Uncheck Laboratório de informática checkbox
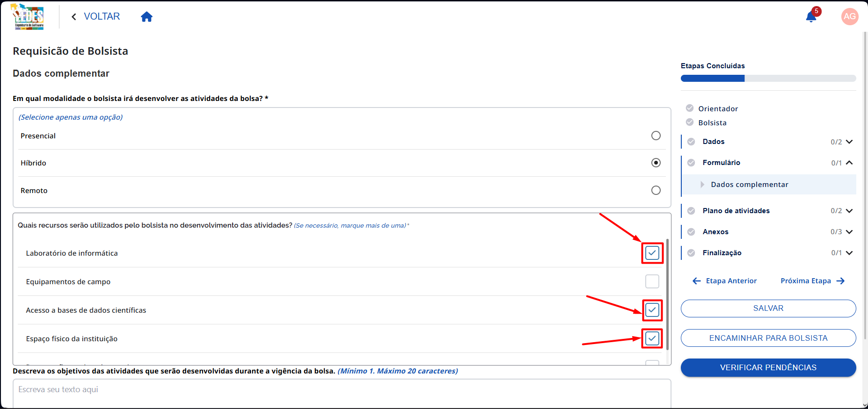The width and height of the screenshot is (868, 409). 652,253
